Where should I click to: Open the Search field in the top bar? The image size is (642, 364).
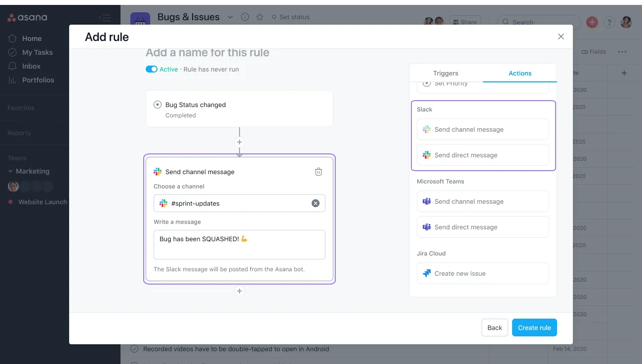click(x=538, y=22)
